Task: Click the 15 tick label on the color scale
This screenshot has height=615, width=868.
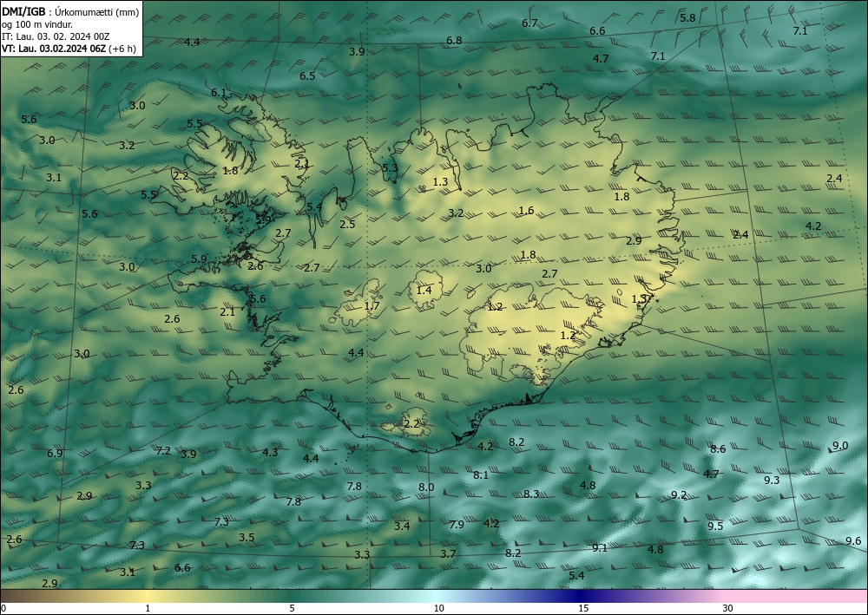Action: pos(583,608)
